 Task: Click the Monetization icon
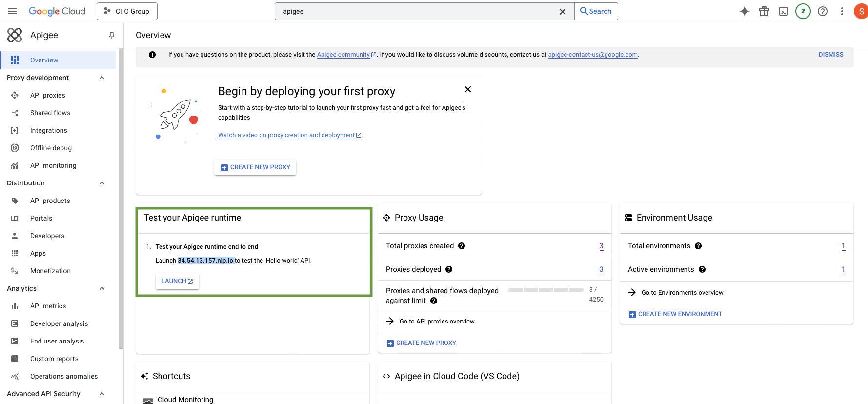click(x=15, y=271)
